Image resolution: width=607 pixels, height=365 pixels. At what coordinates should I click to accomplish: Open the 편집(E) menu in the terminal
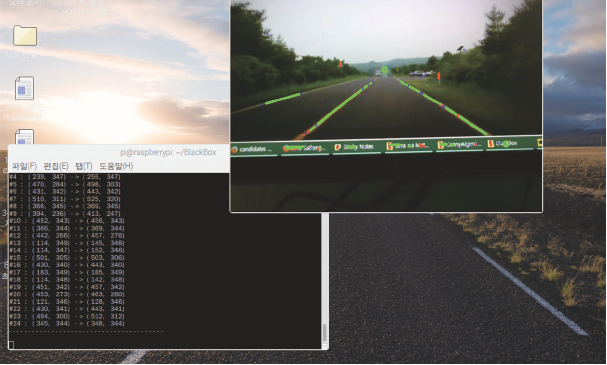(x=56, y=166)
